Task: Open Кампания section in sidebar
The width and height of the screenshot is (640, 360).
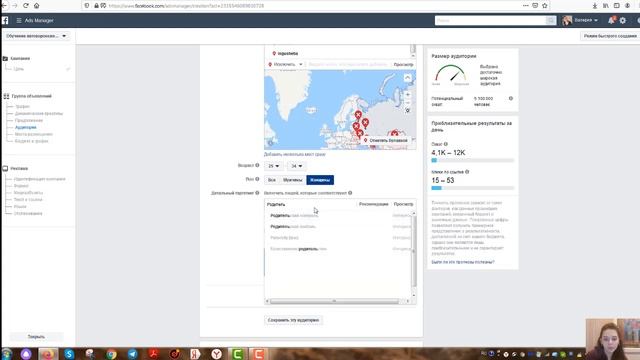Action: (20, 58)
